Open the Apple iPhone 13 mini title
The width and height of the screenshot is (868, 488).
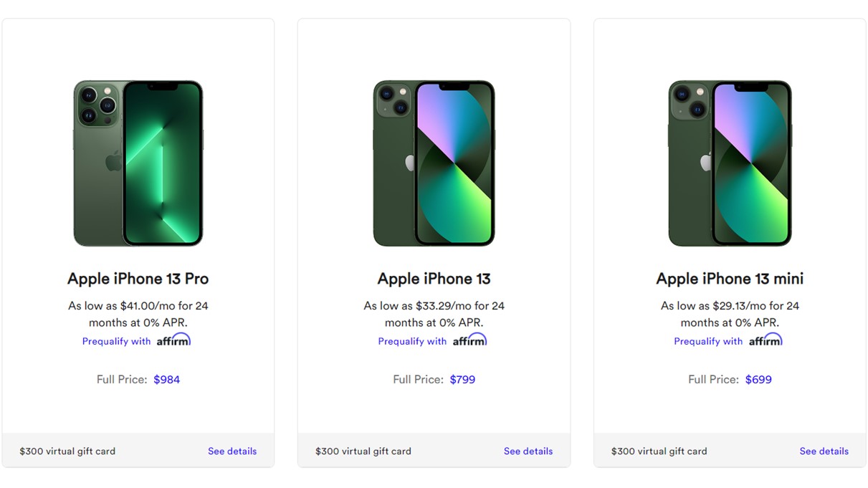730,279
